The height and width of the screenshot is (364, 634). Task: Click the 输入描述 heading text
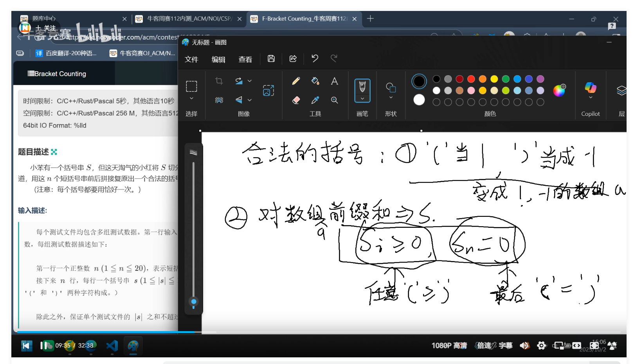(32, 211)
